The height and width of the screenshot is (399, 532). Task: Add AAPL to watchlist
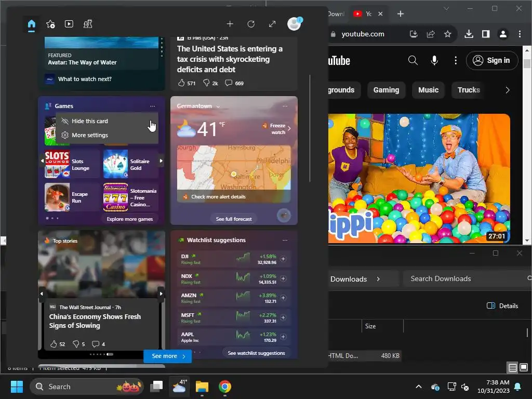click(283, 337)
